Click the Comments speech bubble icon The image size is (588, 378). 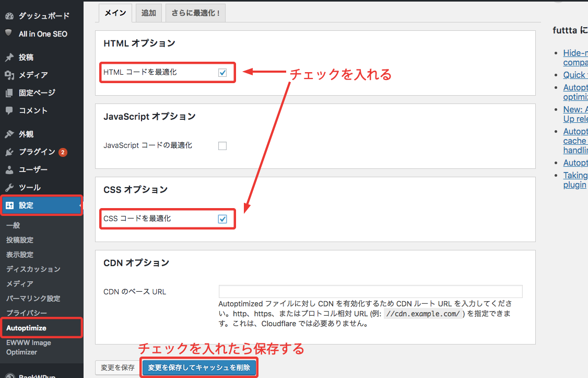9,111
